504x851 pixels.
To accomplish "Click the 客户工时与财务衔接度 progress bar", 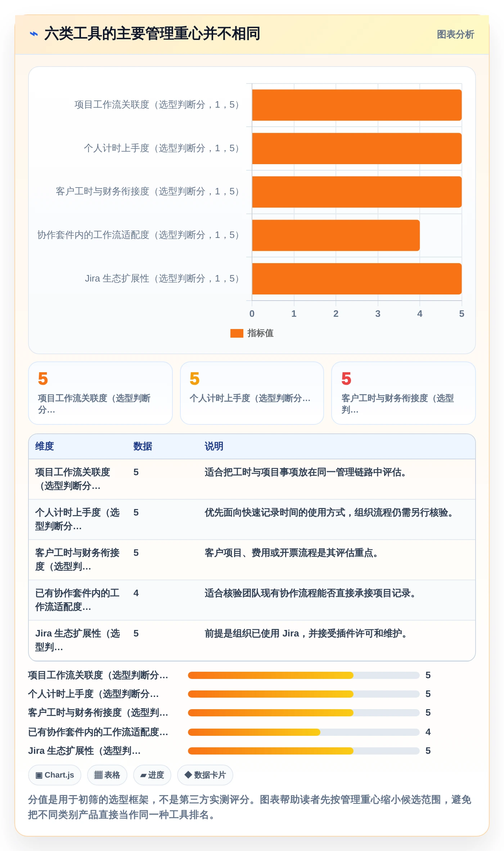I will tap(303, 713).
